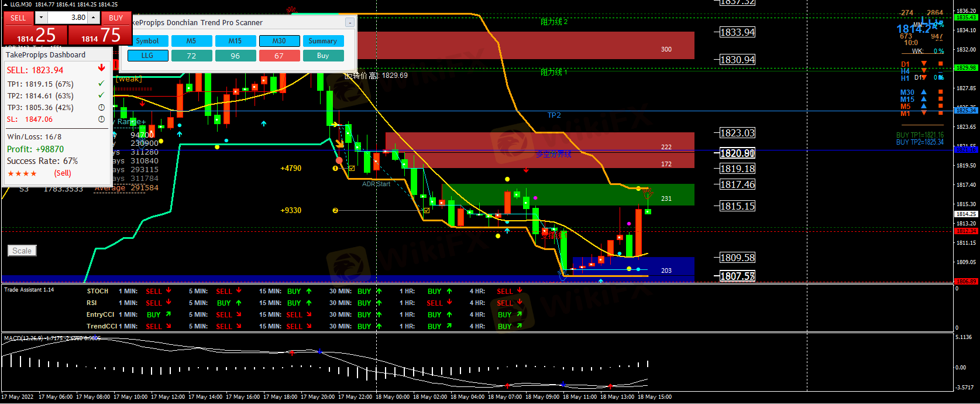Click the D1 orange down-triangle trend indicator
Screen dimensions: 980x404
point(924,63)
